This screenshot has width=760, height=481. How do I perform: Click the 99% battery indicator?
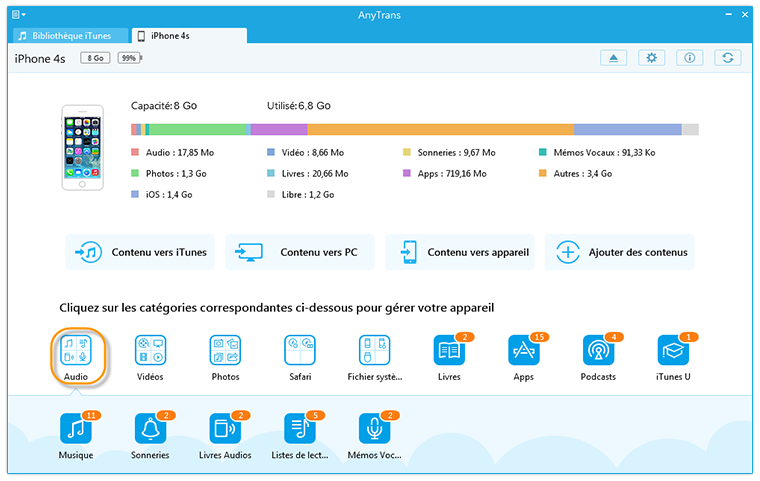[x=129, y=58]
